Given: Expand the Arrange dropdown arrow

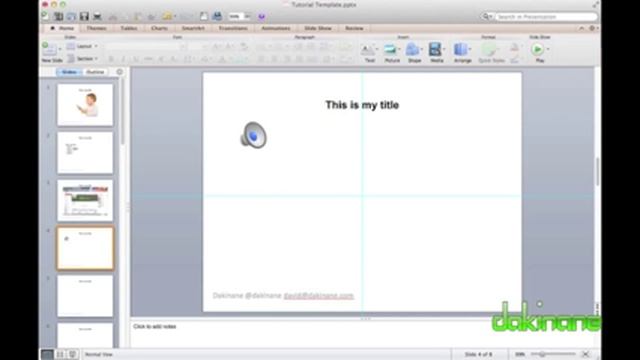Looking at the screenshot, I should coord(470,49).
